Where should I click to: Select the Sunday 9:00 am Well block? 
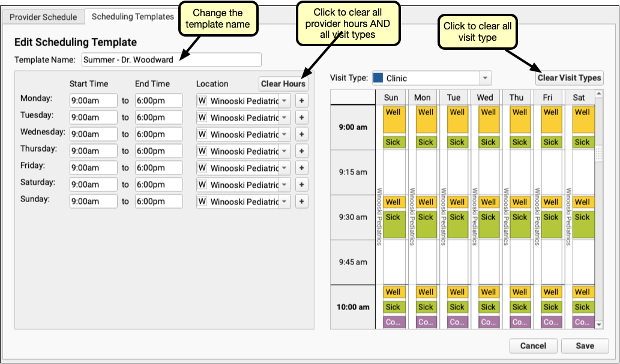[x=393, y=119]
